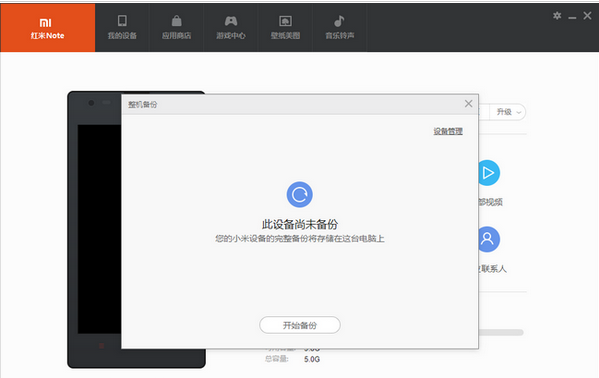Open the 应用商店 app store tab
The image size is (599, 378).
coord(176,28)
